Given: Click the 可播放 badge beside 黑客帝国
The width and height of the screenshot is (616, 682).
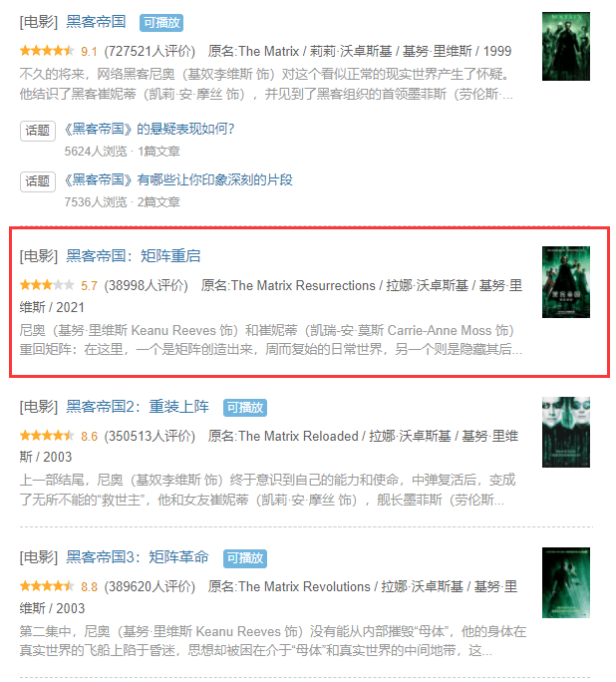Looking at the screenshot, I should (161, 23).
